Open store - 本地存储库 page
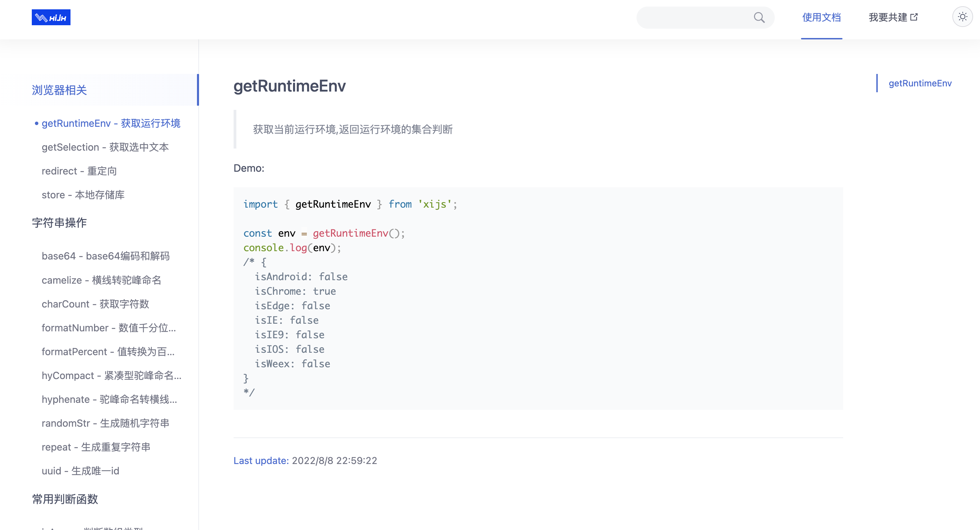Viewport: 980px width, 530px height. click(83, 195)
